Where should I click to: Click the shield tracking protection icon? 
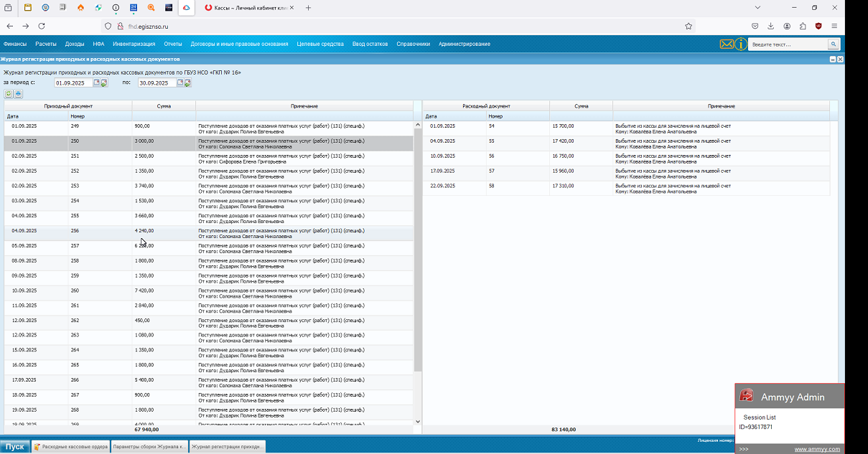pyautogui.click(x=108, y=26)
